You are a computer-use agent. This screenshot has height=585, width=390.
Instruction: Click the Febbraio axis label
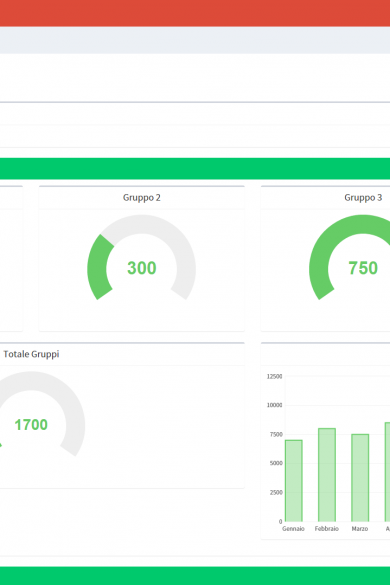click(x=327, y=529)
